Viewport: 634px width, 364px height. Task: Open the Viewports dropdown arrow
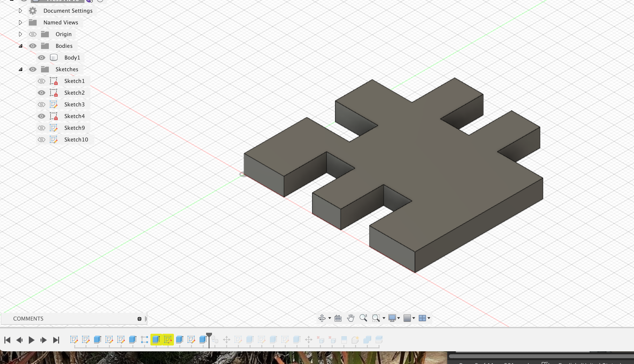pyautogui.click(x=429, y=318)
